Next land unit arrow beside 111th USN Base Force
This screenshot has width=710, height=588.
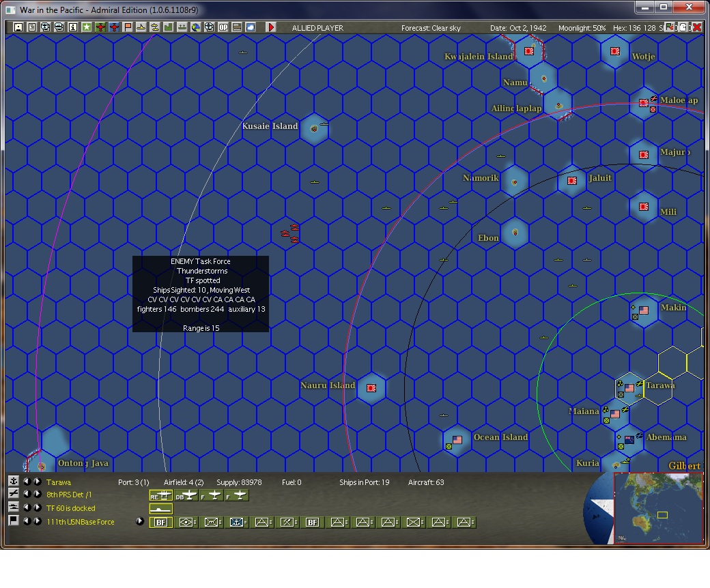pyautogui.click(x=38, y=521)
